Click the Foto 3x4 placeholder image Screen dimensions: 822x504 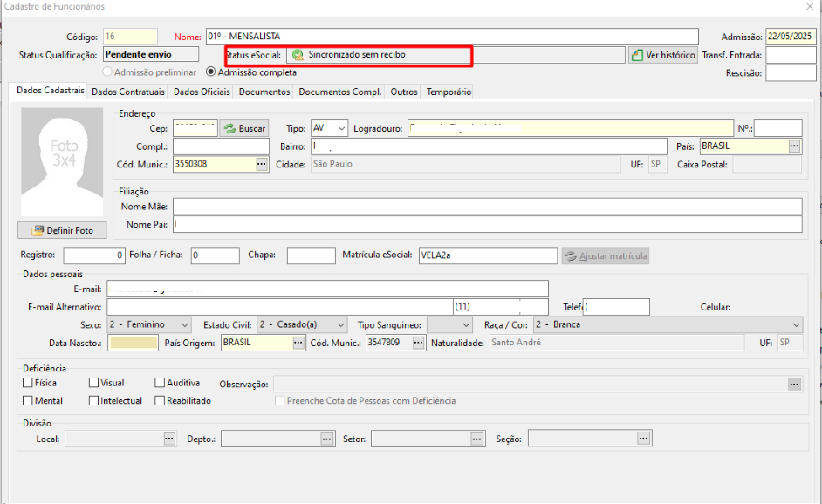click(x=62, y=162)
